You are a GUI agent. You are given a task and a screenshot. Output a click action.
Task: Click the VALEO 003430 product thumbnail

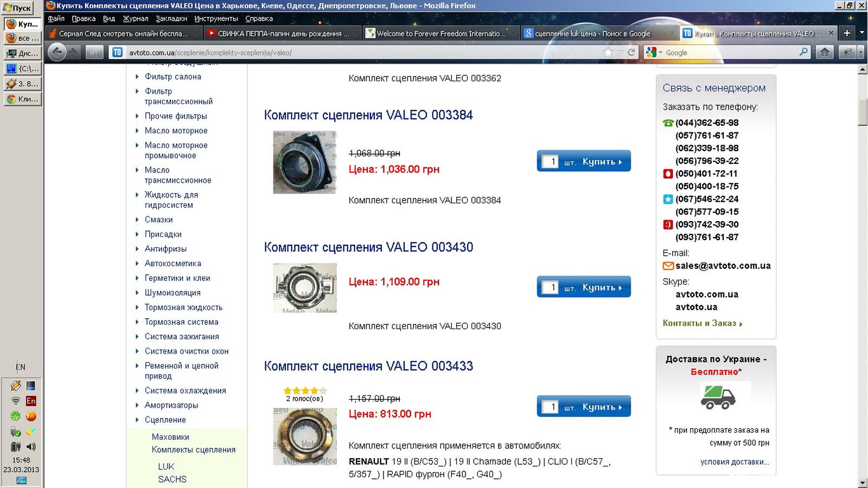coord(304,288)
